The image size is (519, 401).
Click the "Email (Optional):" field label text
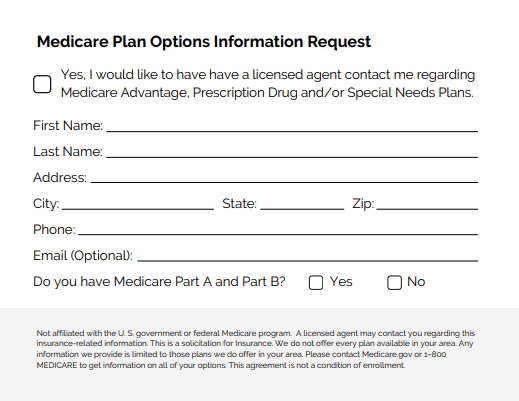pos(83,256)
